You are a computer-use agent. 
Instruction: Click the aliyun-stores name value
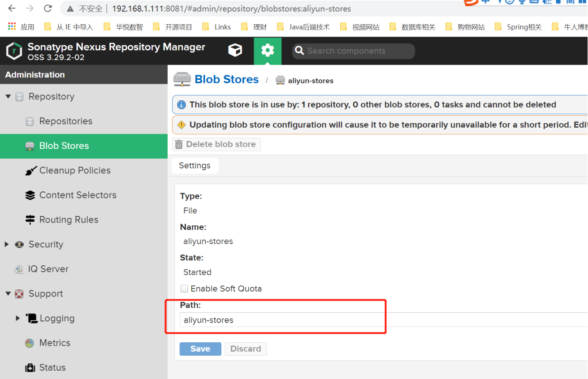pyautogui.click(x=208, y=241)
